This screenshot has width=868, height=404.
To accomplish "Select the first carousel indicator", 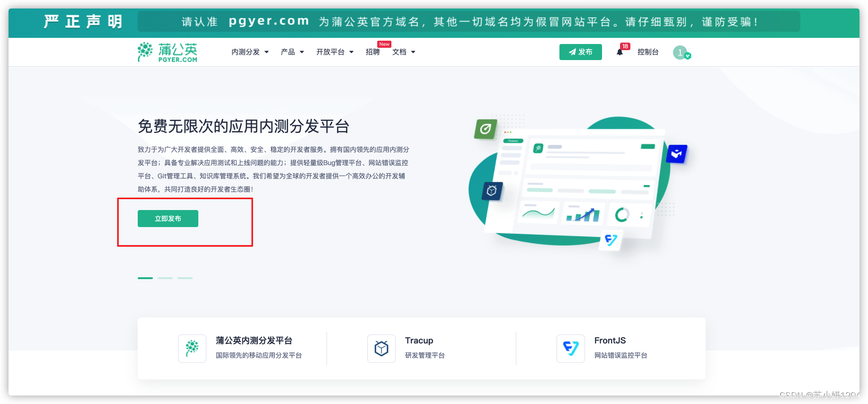I will pyautogui.click(x=145, y=278).
